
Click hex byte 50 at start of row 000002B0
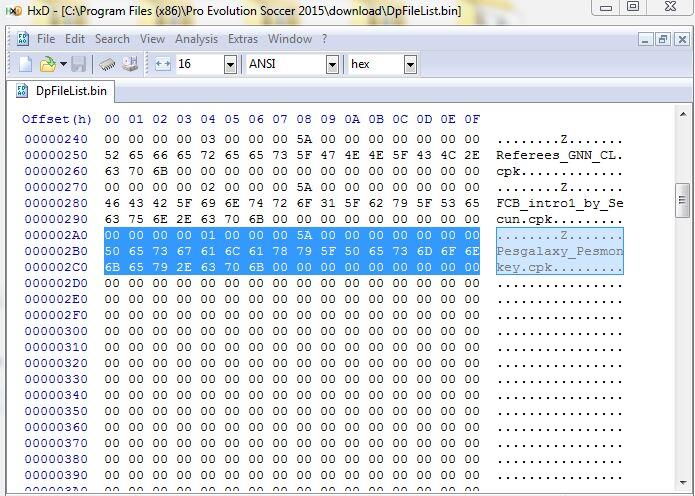coord(112,251)
